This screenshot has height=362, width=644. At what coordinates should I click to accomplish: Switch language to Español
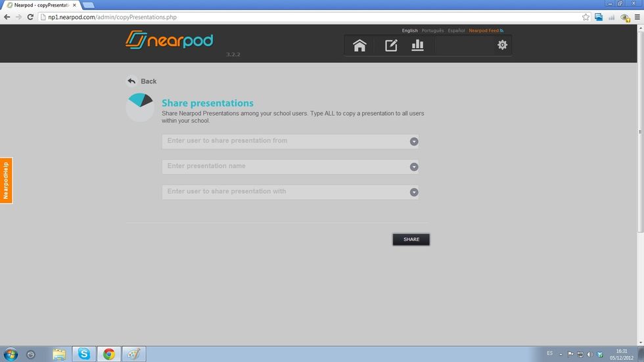pos(456,30)
